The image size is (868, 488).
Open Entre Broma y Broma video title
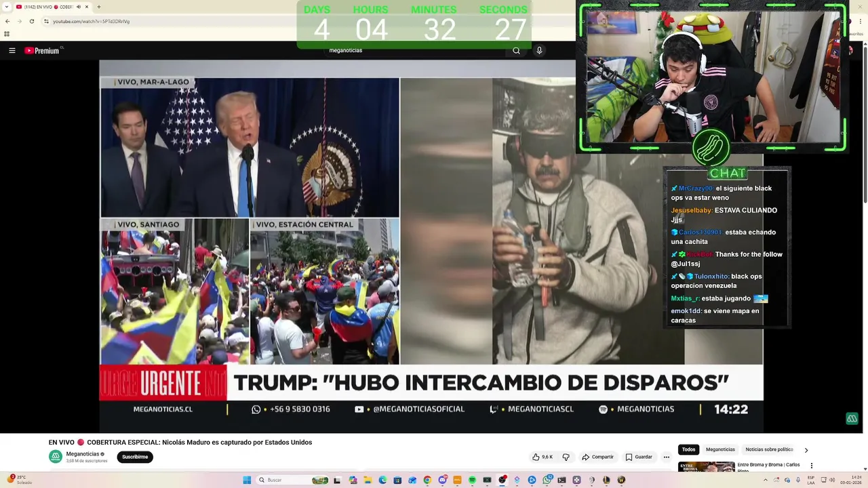[768, 467]
